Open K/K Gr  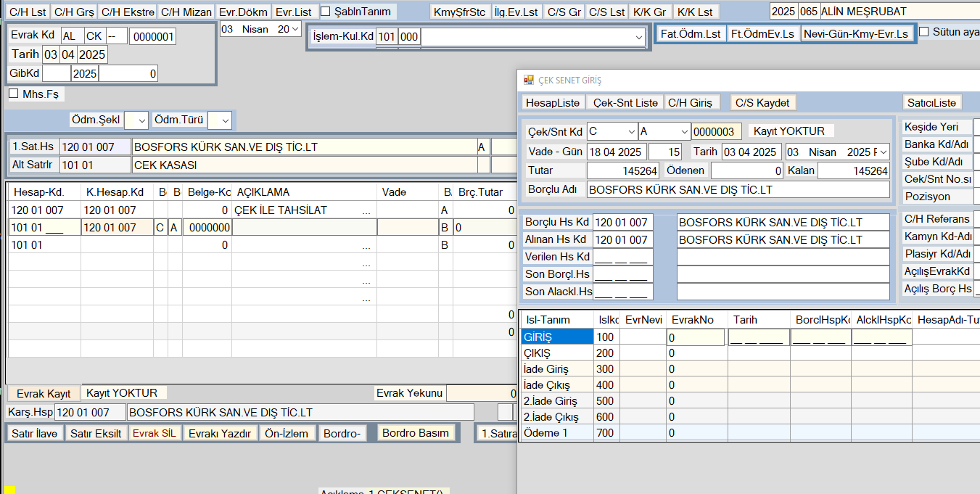click(649, 12)
